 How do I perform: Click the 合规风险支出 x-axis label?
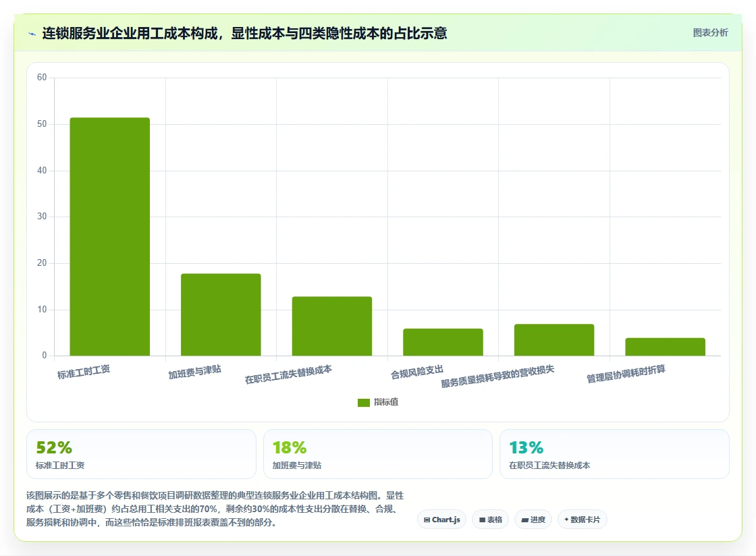[417, 372]
